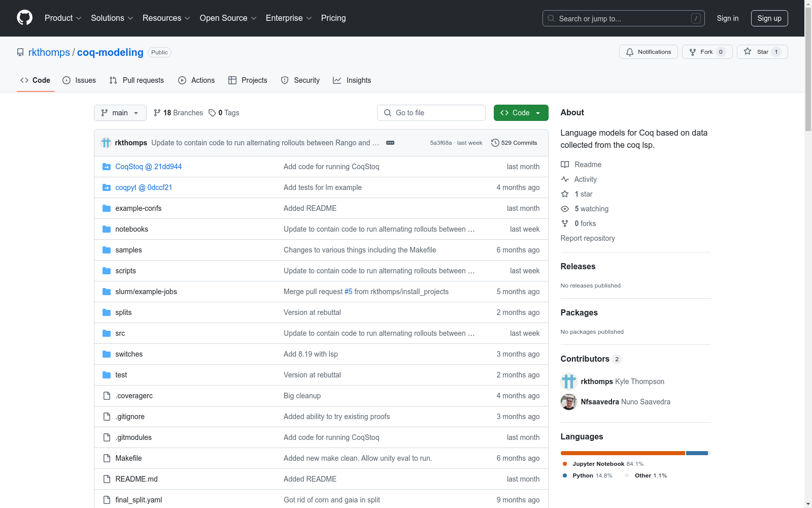Click the Jupyter Notebook 84.1% language label

pyautogui.click(x=603, y=464)
